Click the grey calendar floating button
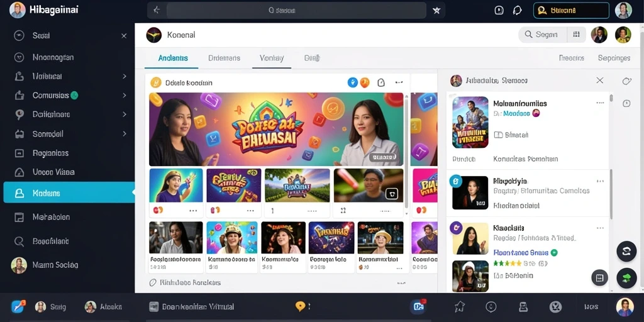 pyautogui.click(x=599, y=278)
